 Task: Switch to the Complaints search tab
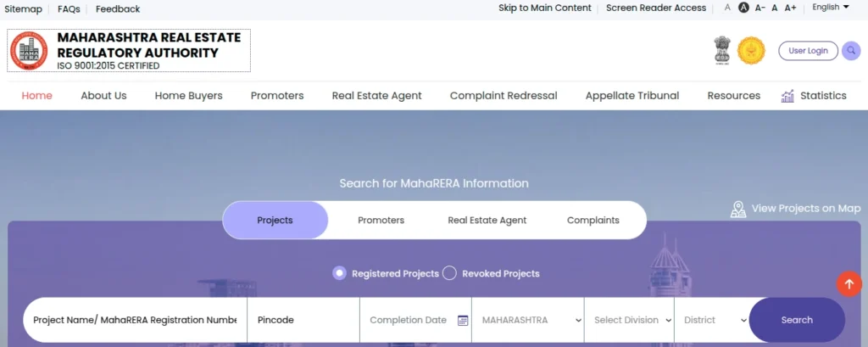[593, 220]
